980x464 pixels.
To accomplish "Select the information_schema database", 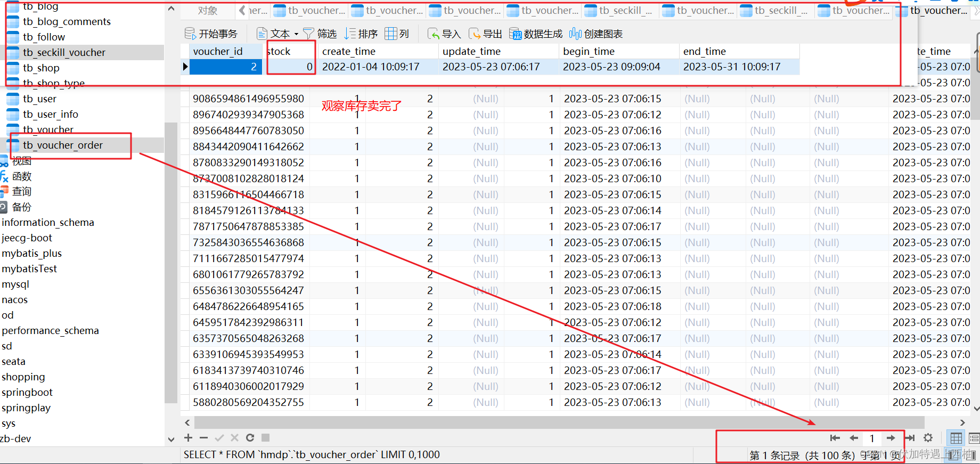I will 48,222.
